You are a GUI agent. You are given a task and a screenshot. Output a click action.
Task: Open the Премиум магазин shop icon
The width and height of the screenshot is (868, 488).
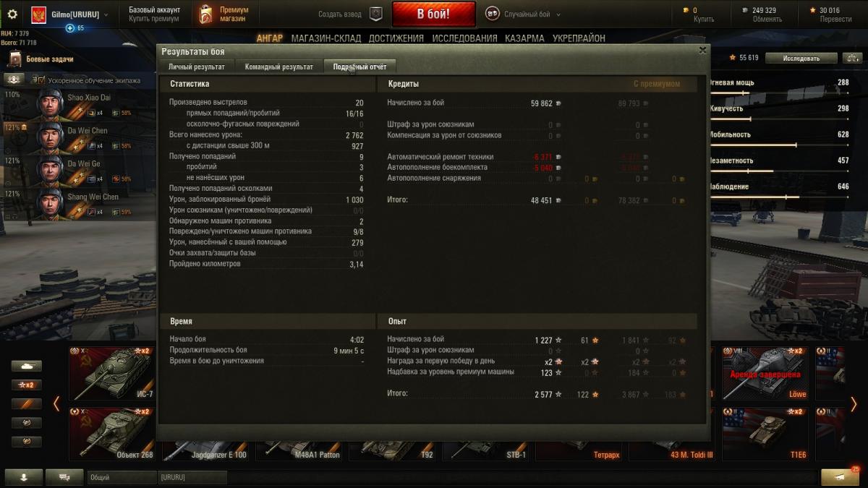(207, 14)
